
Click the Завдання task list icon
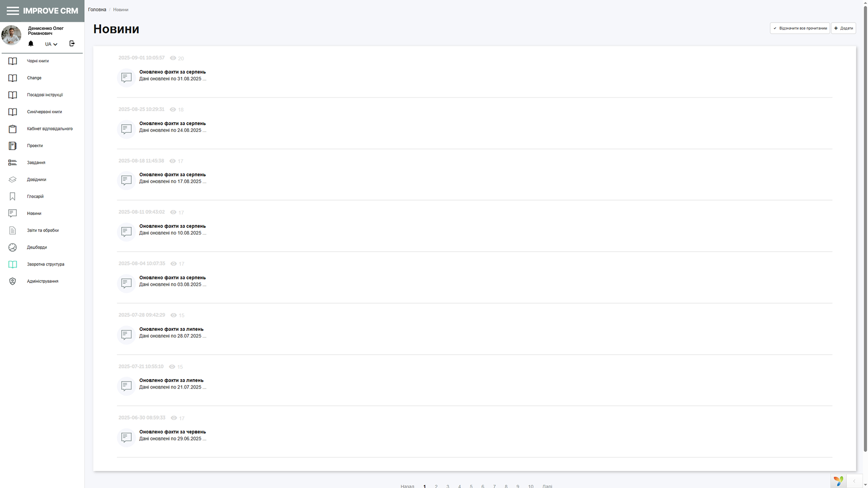(13, 163)
